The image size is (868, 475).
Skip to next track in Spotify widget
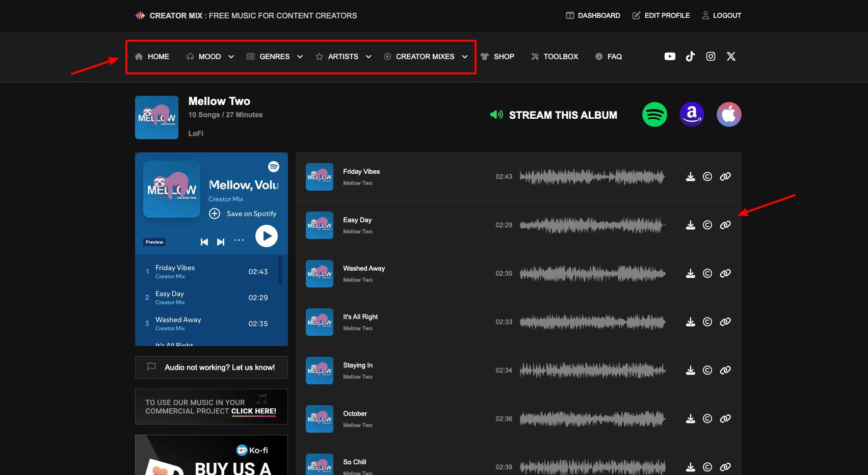(x=221, y=242)
